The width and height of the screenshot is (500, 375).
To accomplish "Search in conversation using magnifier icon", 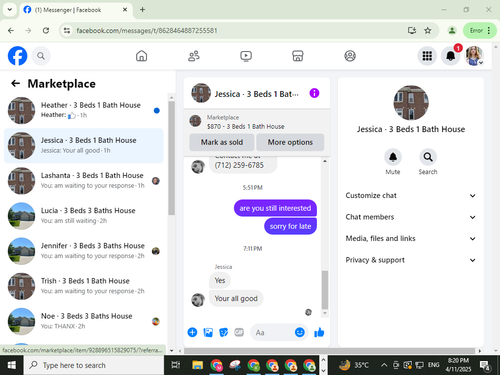I will coord(428,157).
